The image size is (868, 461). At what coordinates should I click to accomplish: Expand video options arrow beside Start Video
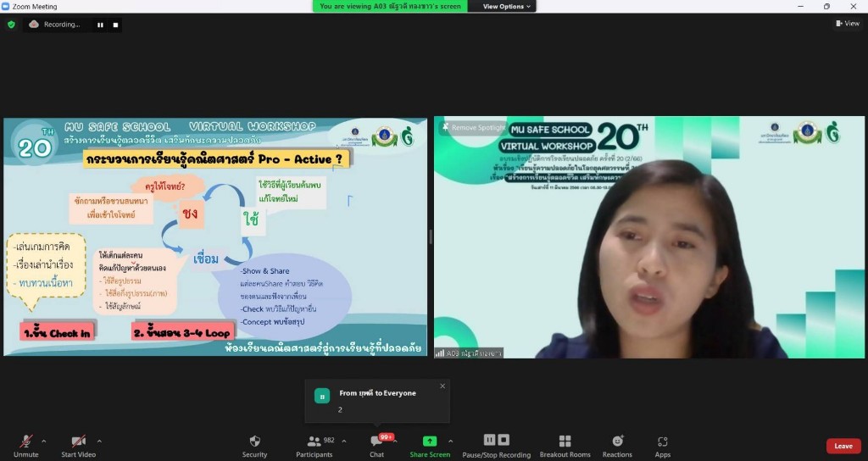click(99, 441)
